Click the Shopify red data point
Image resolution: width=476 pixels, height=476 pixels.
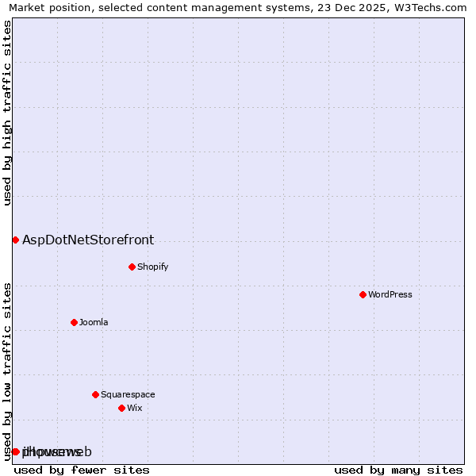(x=132, y=267)
